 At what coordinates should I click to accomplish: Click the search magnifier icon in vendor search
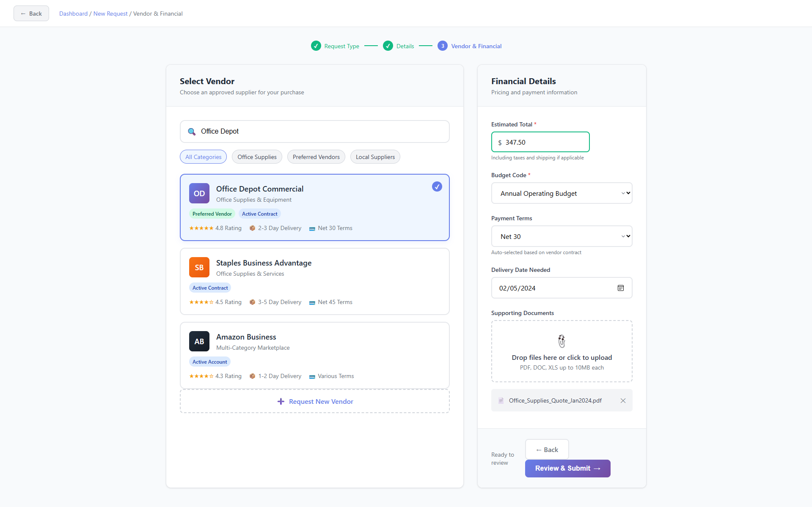(192, 132)
